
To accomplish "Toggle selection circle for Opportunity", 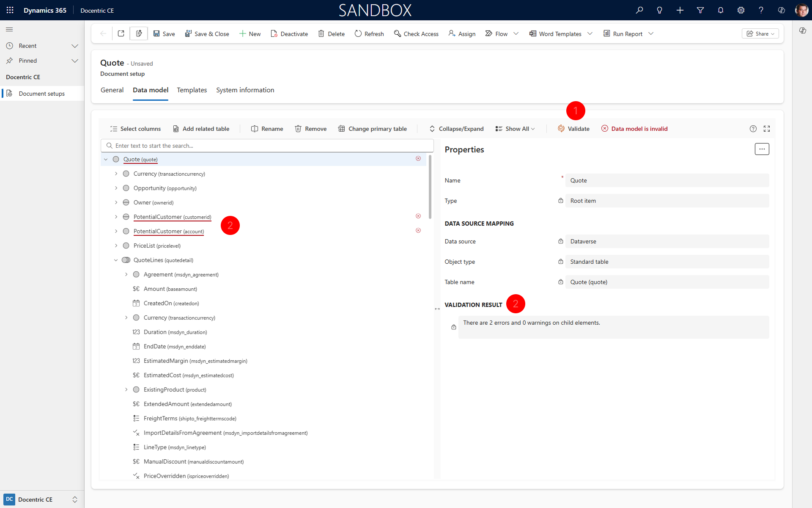I will pyautogui.click(x=126, y=188).
